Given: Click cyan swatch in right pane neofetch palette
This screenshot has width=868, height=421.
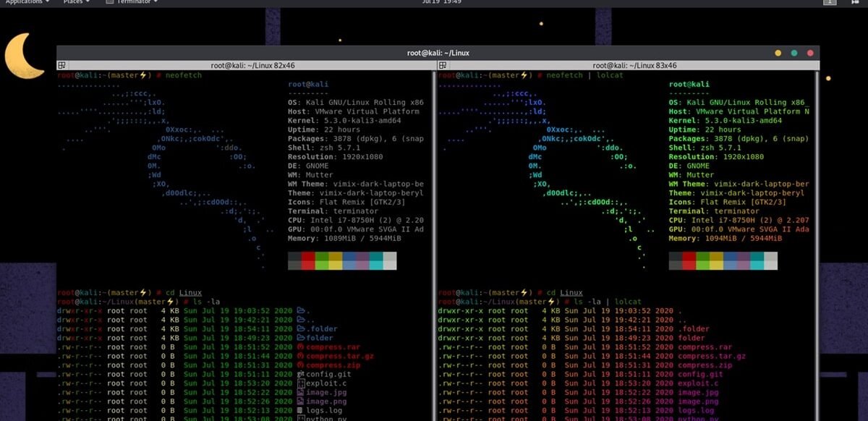Looking at the screenshot, I should click(x=757, y=260).
